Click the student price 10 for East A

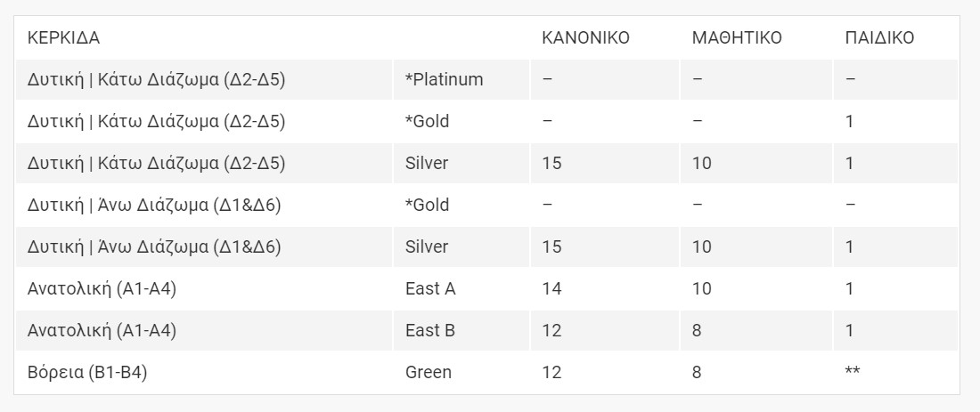coord(702,288)
